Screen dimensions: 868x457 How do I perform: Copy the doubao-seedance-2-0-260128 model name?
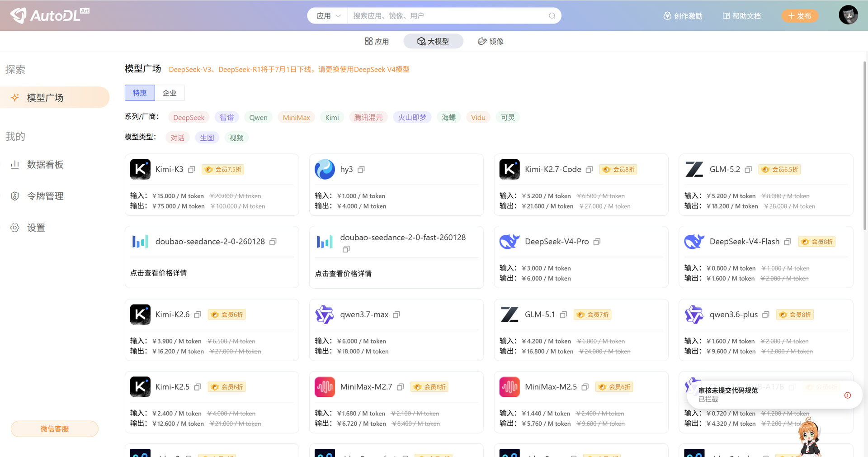(x=273, y=242)
